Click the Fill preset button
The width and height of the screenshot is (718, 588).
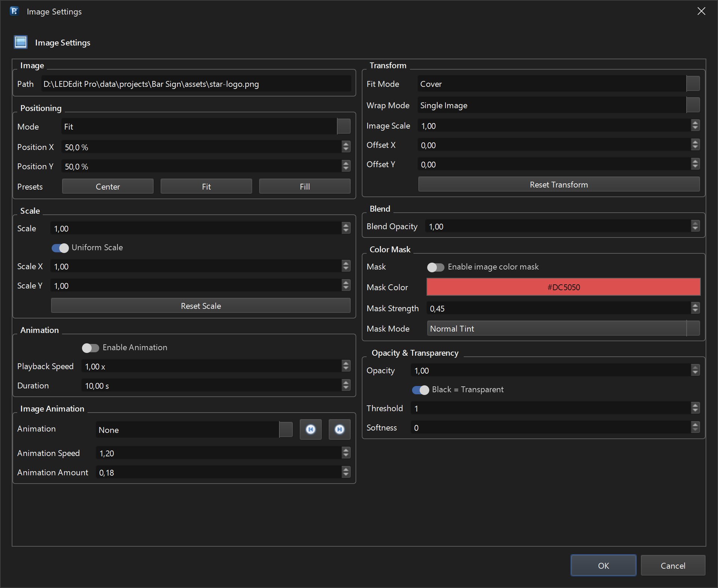(305, 186)
